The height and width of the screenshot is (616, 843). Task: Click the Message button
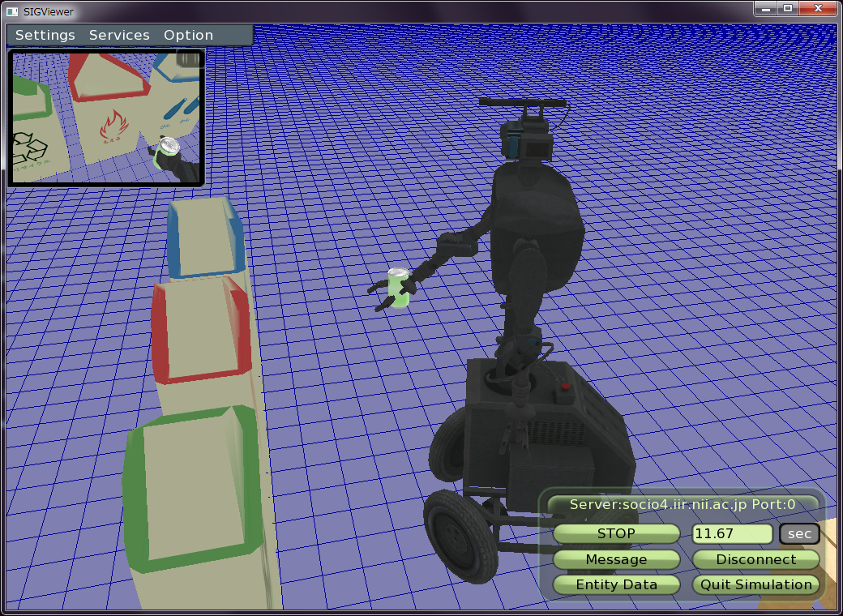point(616,559)
